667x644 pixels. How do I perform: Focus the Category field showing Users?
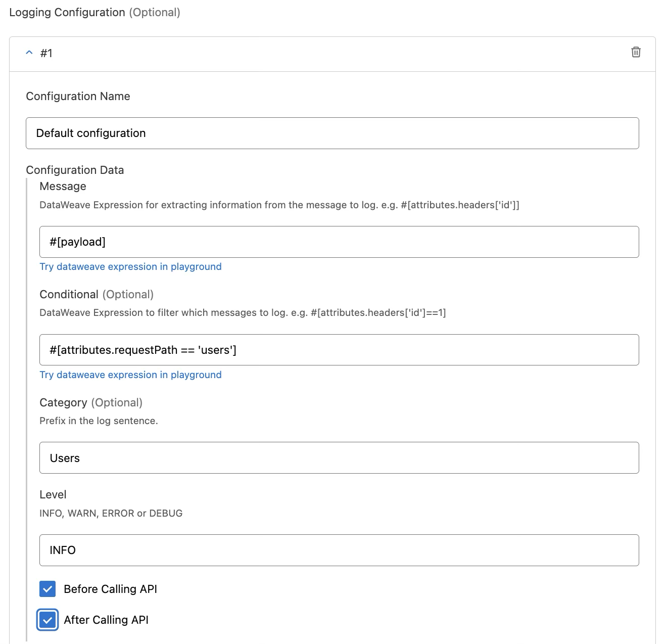click(339, 457)
